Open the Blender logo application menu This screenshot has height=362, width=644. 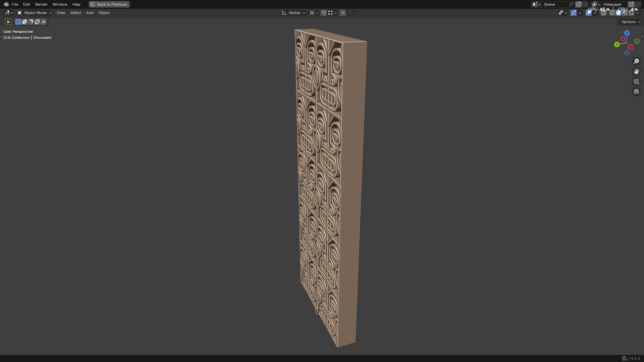[x=6, y=4]
